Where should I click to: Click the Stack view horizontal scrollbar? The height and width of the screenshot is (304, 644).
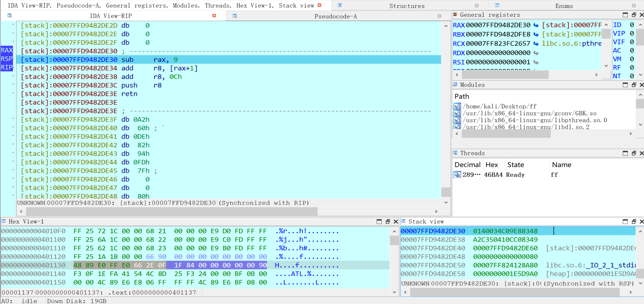point(515,292)
